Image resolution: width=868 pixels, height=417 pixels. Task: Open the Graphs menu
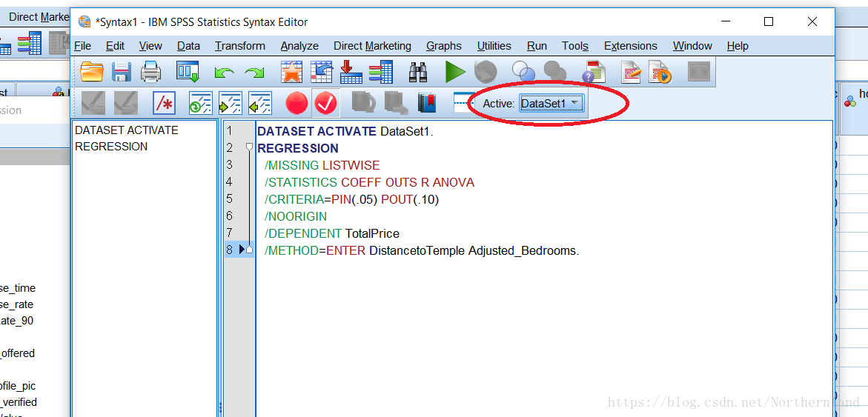(x=443, y=46)
